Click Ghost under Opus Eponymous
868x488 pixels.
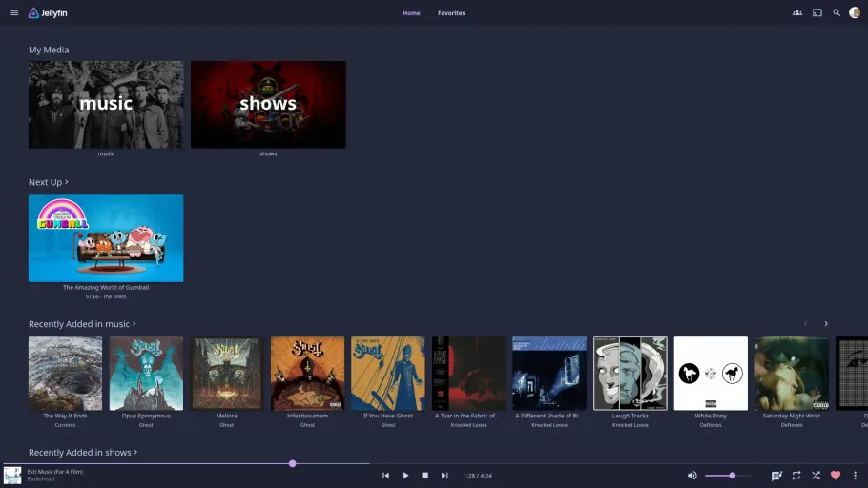pyautogui.click(x=146, y=425)
